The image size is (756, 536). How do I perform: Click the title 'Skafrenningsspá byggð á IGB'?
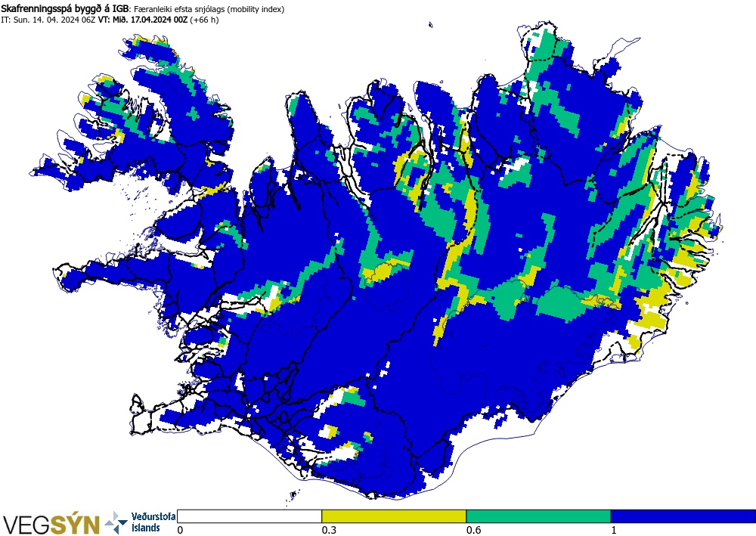coord(66,8)
